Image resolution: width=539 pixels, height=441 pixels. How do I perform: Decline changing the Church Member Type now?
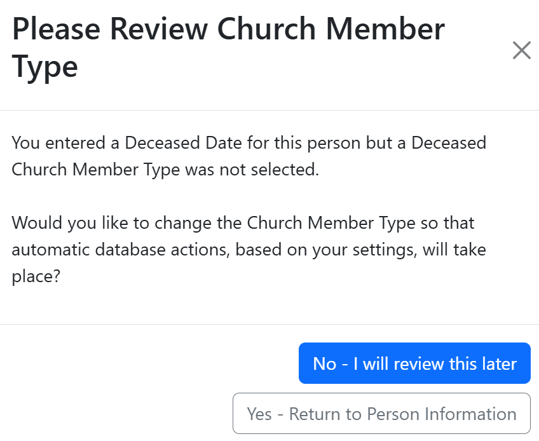(x=415, y=363)
